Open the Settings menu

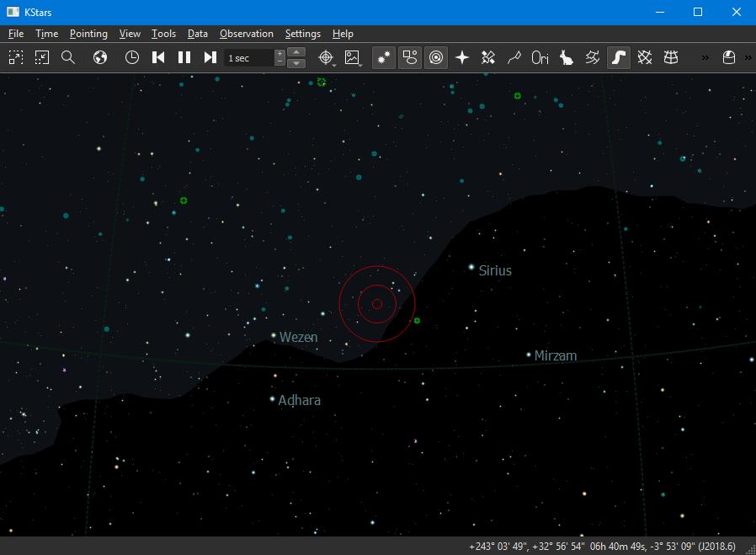pyautogui.click(x=303, y=34)
